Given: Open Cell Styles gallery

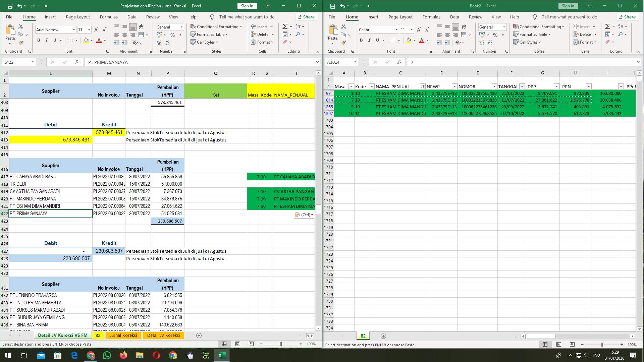Looking at the screenshot, I should 204,42.
